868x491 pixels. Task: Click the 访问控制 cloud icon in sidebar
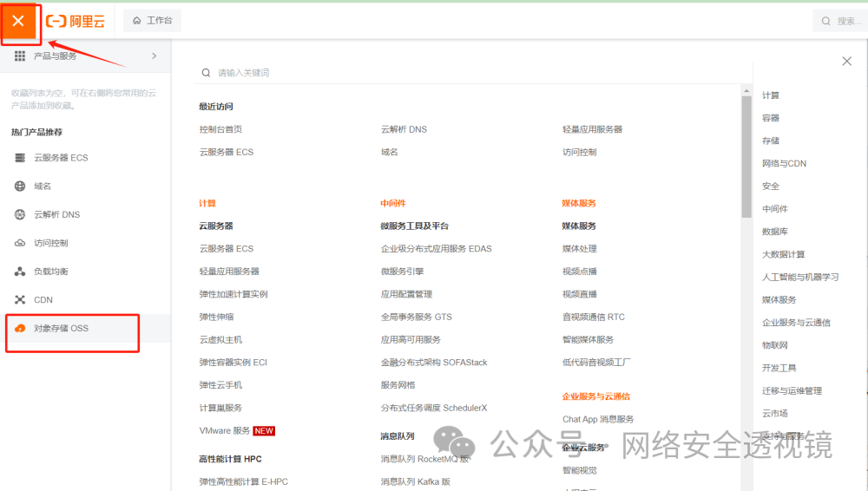click(20, 243)
